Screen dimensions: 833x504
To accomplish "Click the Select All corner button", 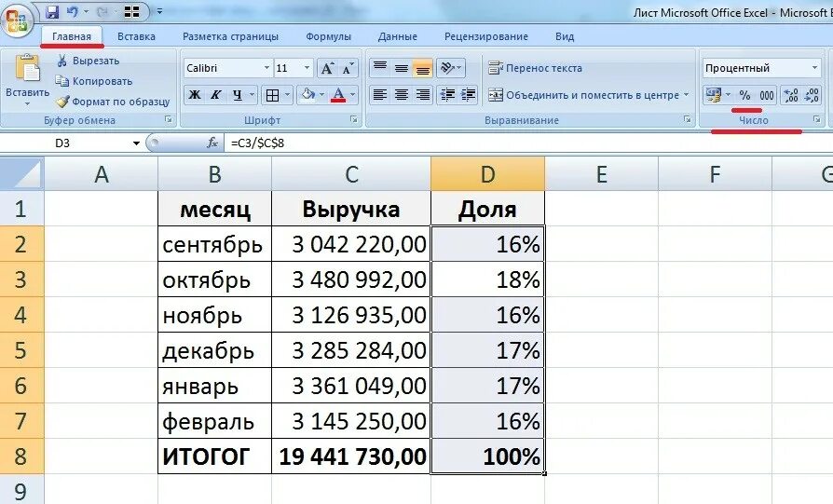I will tap(21, 173).
